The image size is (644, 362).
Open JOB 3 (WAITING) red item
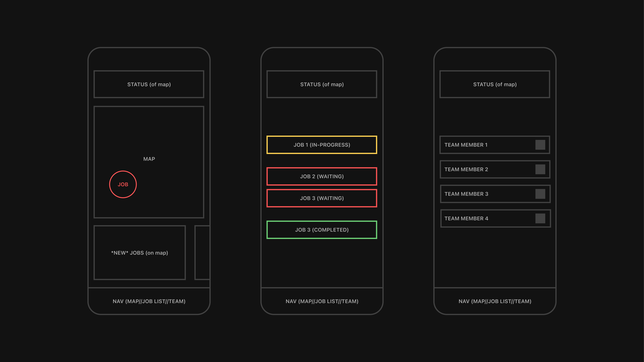tap(322, 198)
